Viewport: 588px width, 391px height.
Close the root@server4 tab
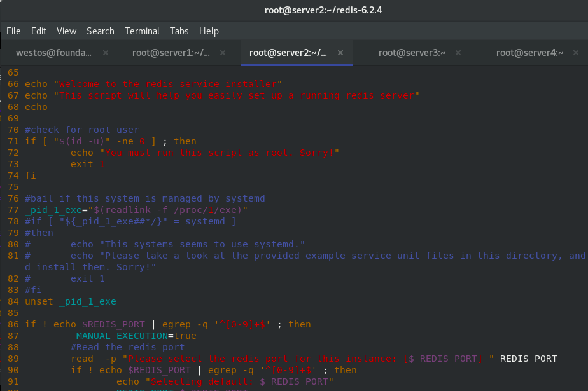pyautogui.click(x=576, y=53)
